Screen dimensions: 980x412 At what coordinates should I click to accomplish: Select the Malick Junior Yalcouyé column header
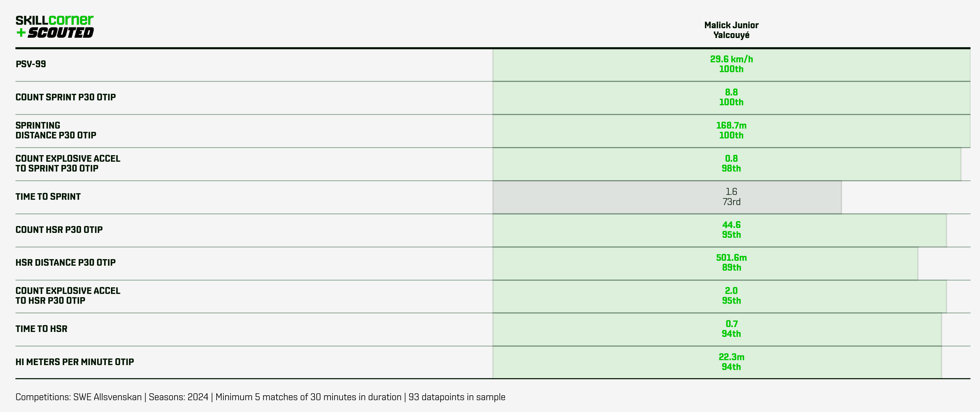[x=731, y=30]
